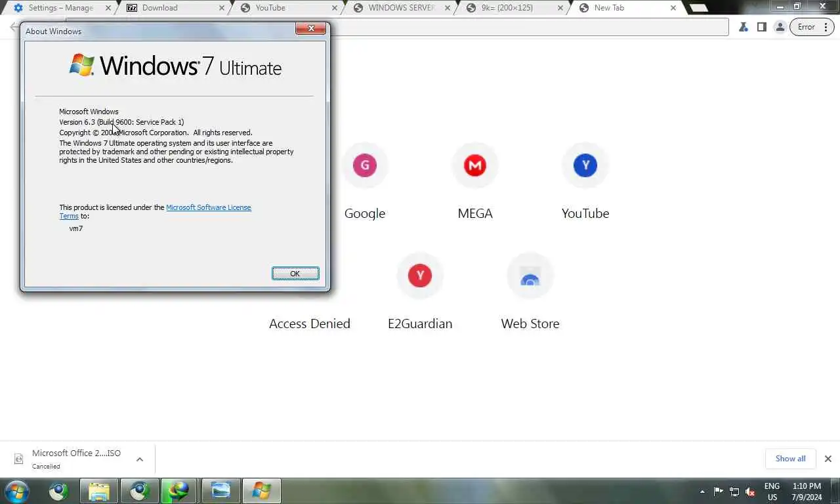Open the taskbar clock and date
Screen dimensions: 840x504
tap(807, 492)
